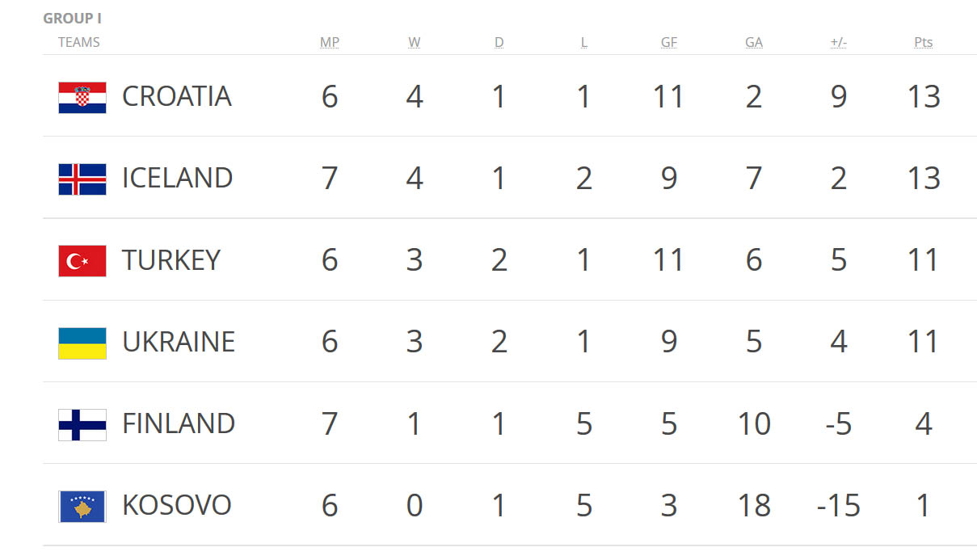The width and height of the screenshot is (977, 560).
Task: Open the FINLAND team name
Action: (179, 423)
